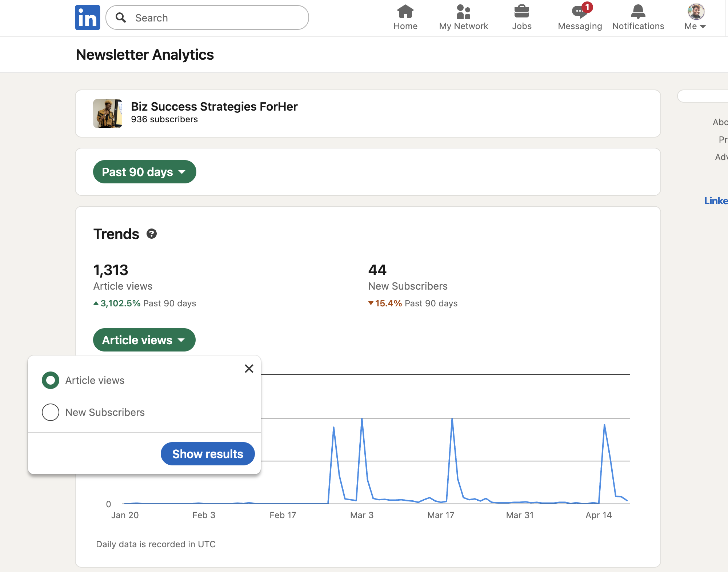Click the Feb 3 axis label
The height and width of the screenshot is (572, 728).
click(204, 515)
